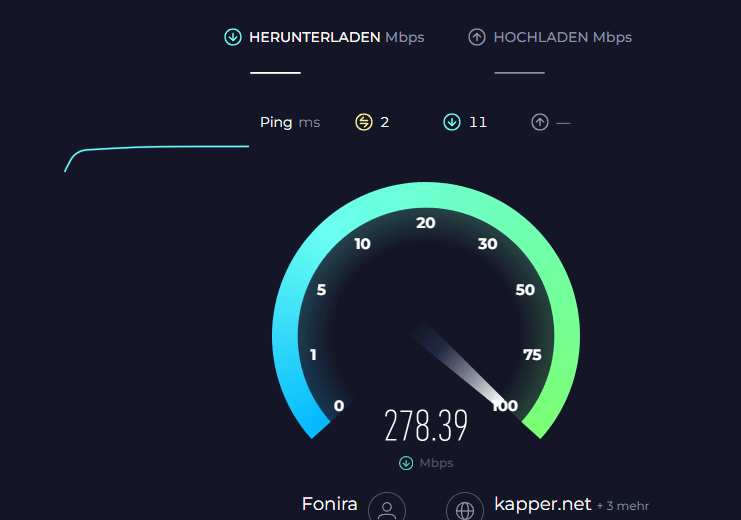Image resolution: width=741 pixels, height=520 pixels.
Task: Click the Ping ms label
Action: click(290, 122)
